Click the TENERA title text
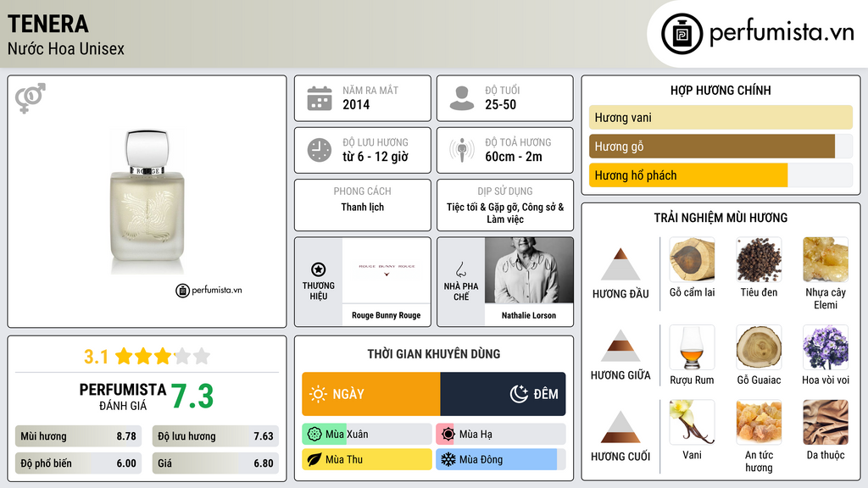The image size is (868, 488). click(48, 24)
